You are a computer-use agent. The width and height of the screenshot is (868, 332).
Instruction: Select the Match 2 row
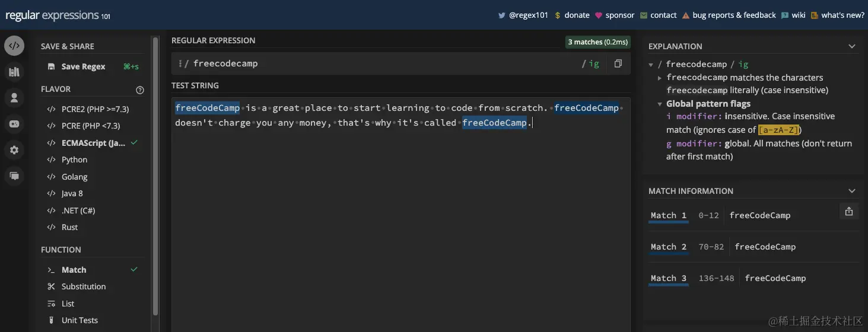753,247
